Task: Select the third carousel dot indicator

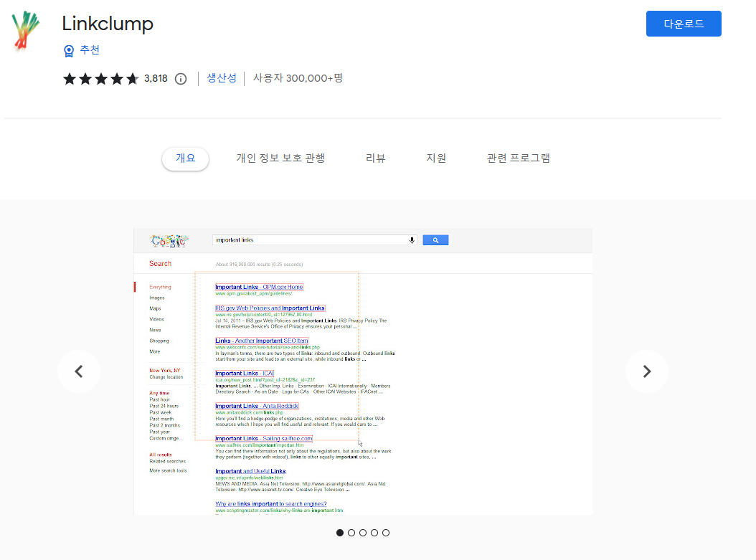Action: point(363,533)
